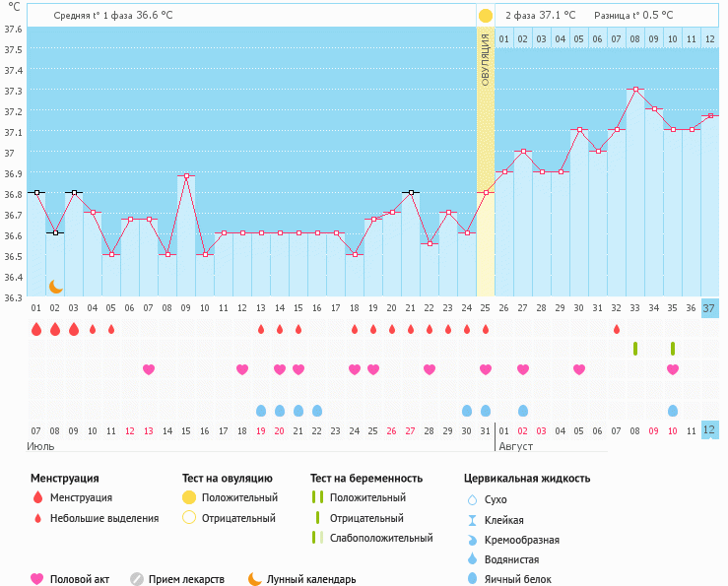Screen dimensions: 728x586
Task: Click the Лунный календарь moon icon in legend
Action: point(255,579)
